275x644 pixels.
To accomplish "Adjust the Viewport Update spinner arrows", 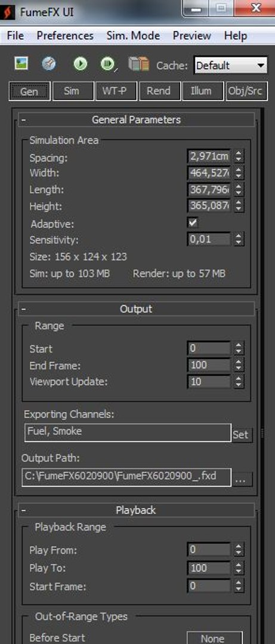I will [239, 382].
